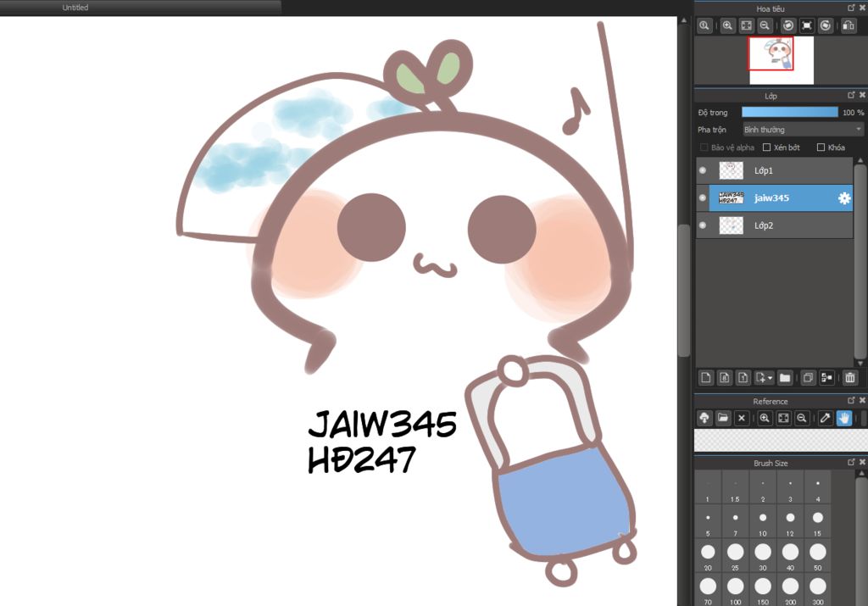Float the Lớp layers panel
Screen dimensions: 868x606
coord(851,95)
